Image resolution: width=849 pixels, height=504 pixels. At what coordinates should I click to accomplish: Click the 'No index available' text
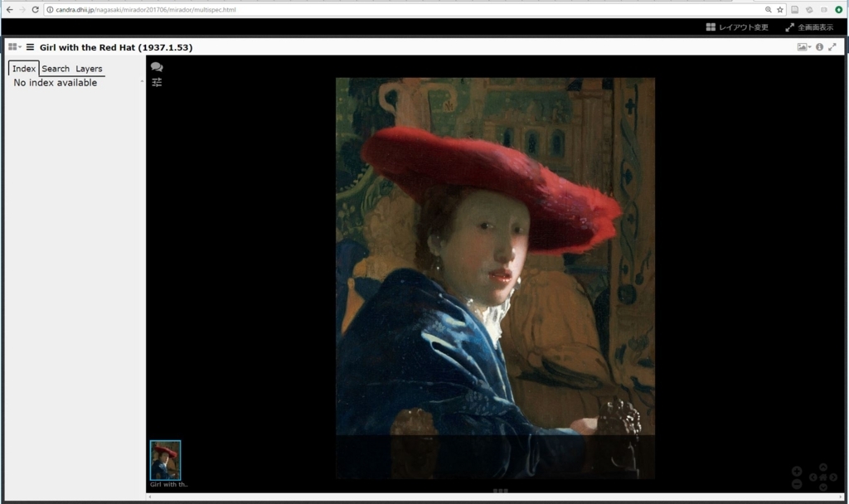[56, 83]
